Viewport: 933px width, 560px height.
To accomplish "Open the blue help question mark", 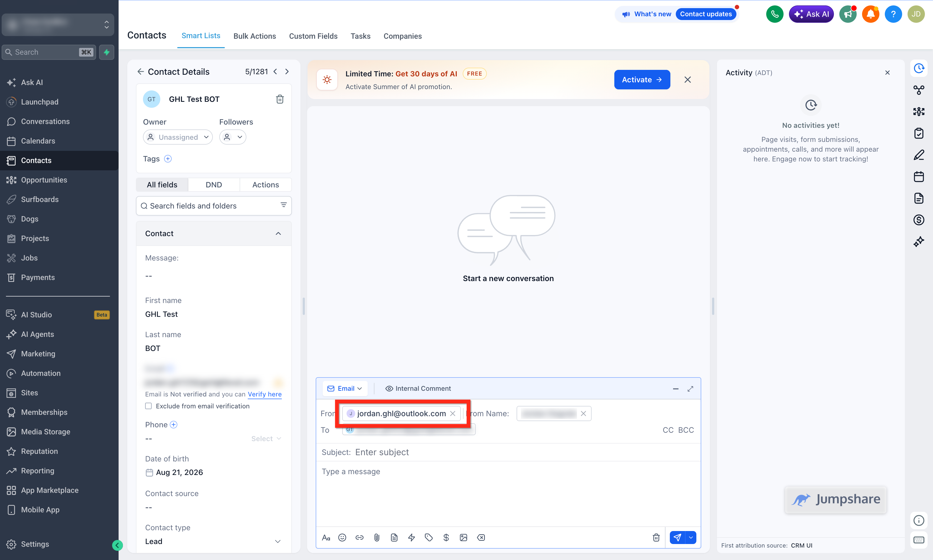I will tap(893, 14).
